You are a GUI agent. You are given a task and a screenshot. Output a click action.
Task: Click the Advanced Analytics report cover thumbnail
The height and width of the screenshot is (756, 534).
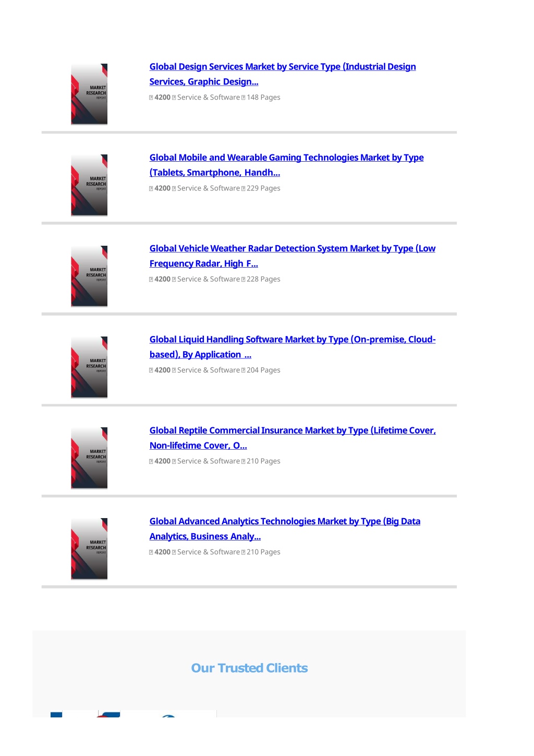[89, 549]
